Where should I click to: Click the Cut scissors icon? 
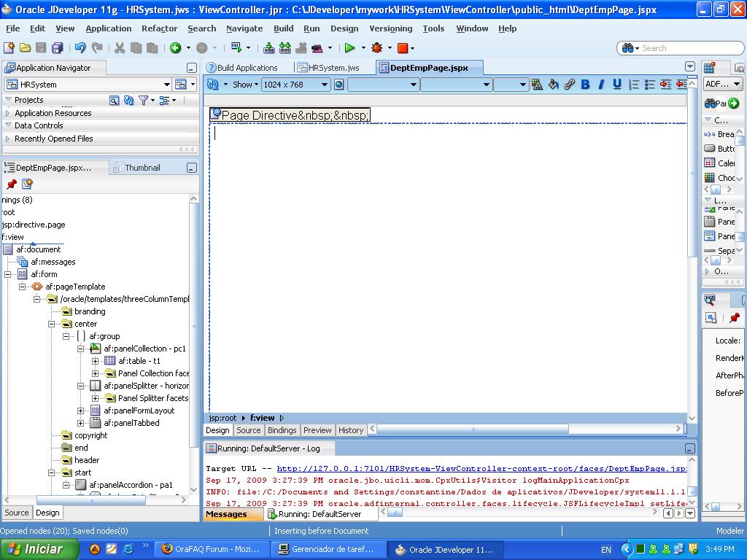(x=119, y=48)
